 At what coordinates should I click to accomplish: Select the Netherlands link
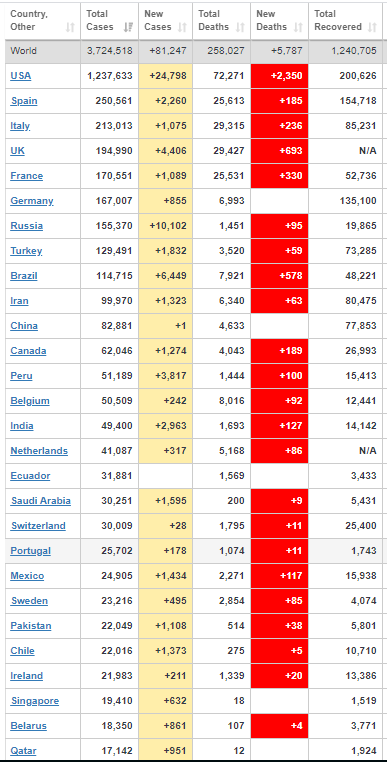coord(39,451)
